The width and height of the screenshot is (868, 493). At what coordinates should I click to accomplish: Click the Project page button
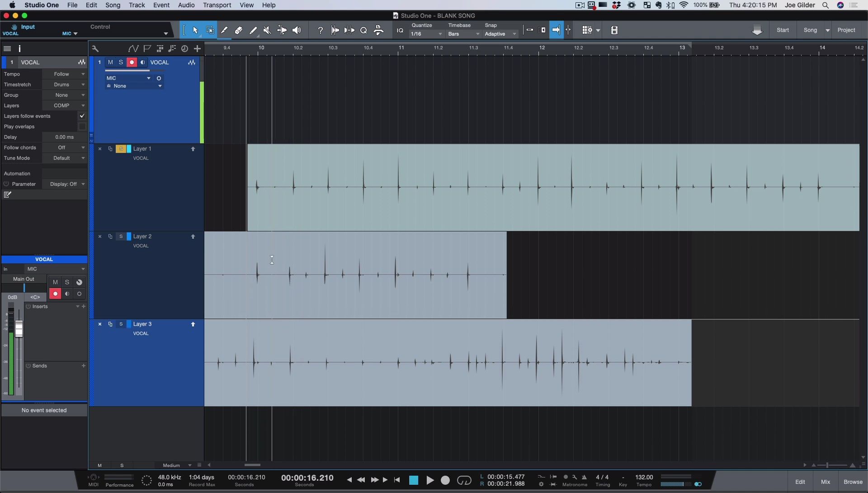846,30
